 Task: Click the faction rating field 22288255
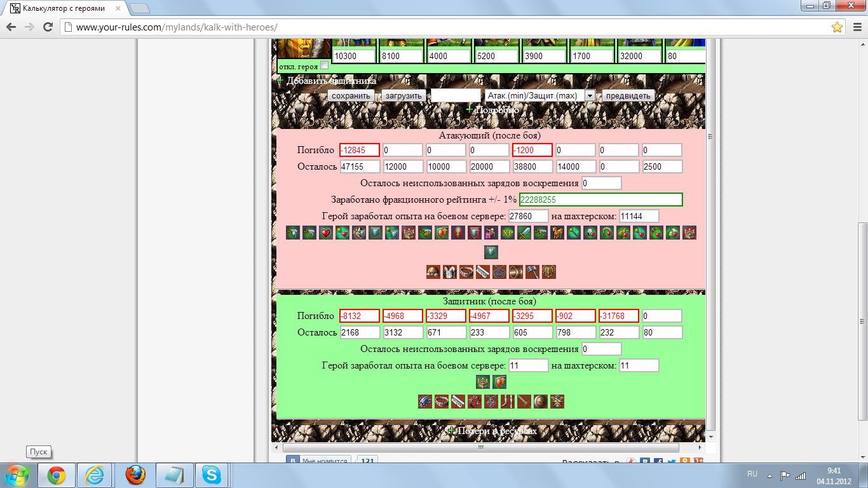pos(601,200)
